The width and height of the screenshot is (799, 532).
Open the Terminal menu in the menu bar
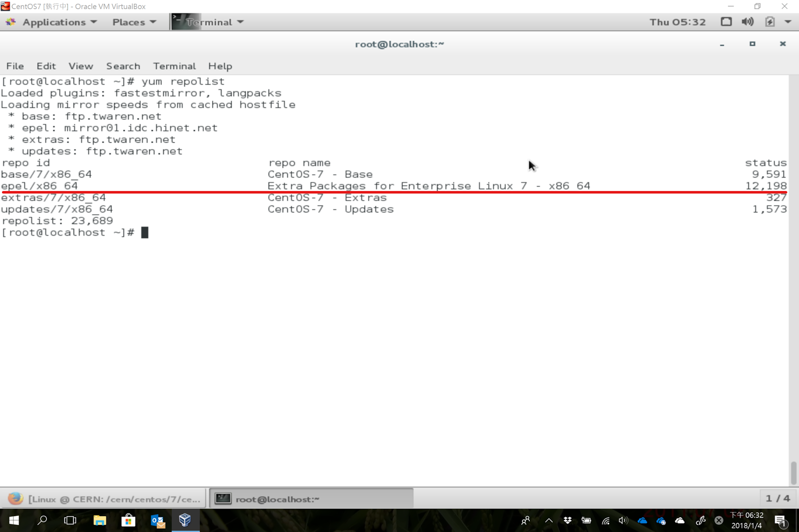[174, 66]
